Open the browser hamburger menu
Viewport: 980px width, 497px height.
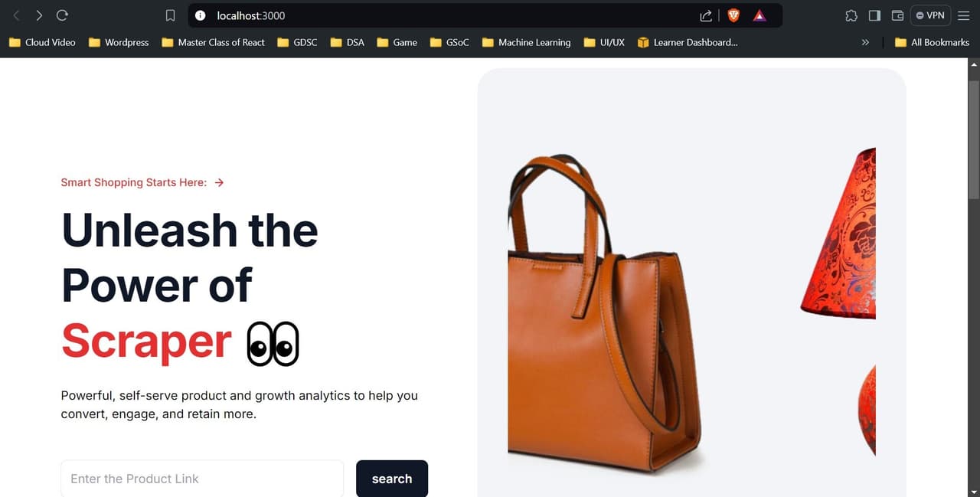pyautogui.click(x=963, y=15)
